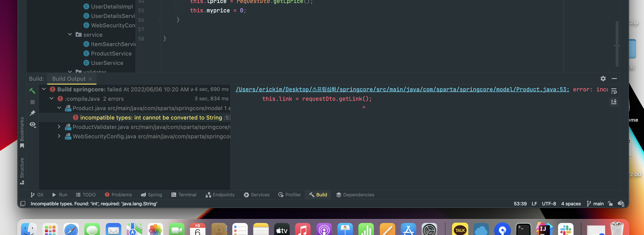This screenshot has height=235, width=644.
Task: Open the Problems tool window
Action: pos(118,194)
